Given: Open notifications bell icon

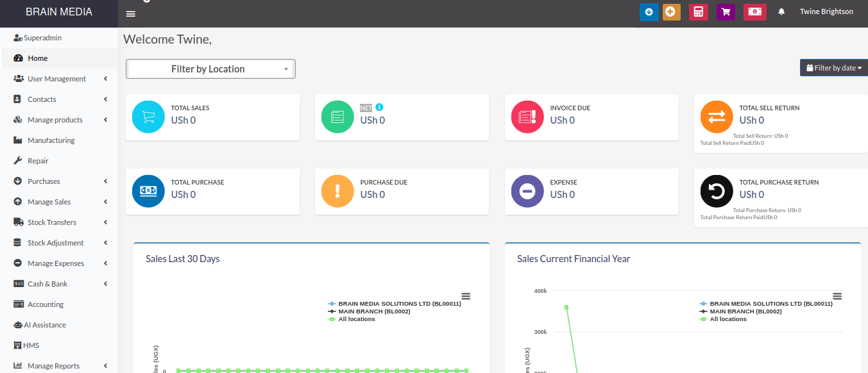Looking at the screenshot, I should pos(781,12).
